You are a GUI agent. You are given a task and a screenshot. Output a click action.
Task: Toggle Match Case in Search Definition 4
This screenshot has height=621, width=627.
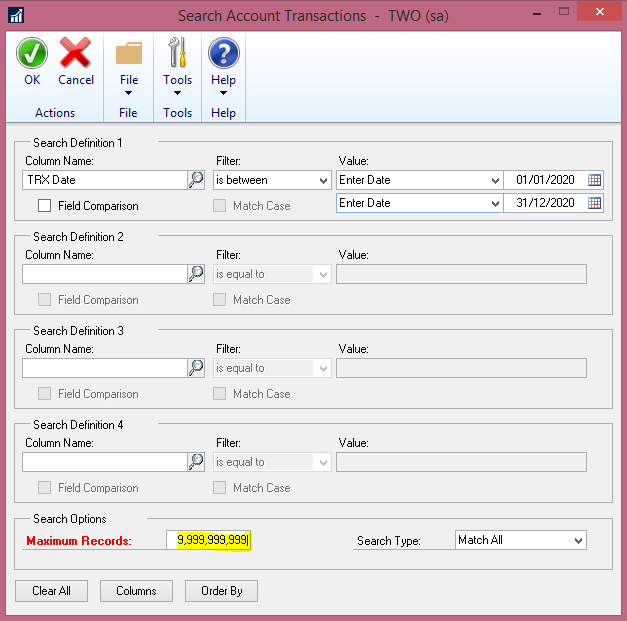[220, 488]
